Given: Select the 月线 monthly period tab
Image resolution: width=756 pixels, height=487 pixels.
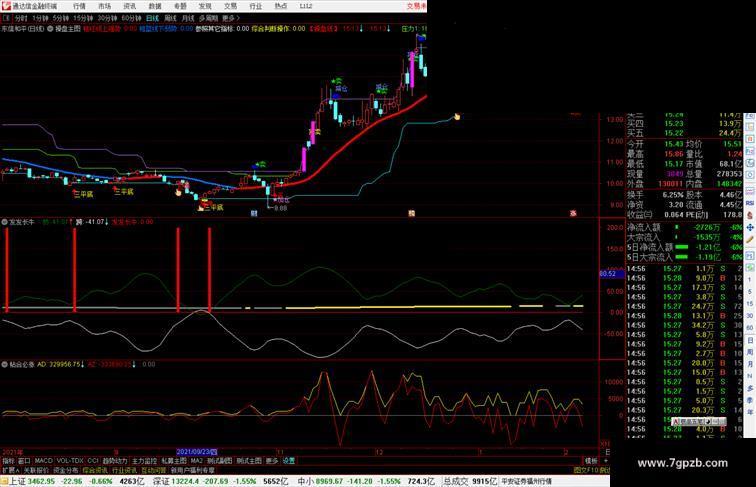Looking at the screenshot, I should click(x=188, y=18).
